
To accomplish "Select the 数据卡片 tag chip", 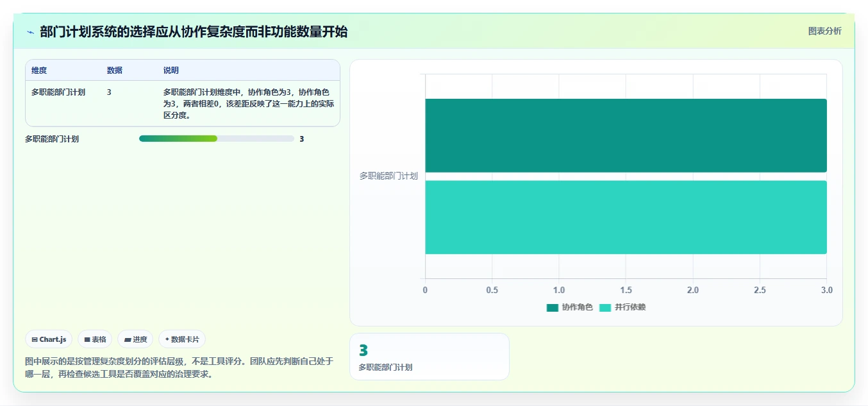I will point(182,339).
